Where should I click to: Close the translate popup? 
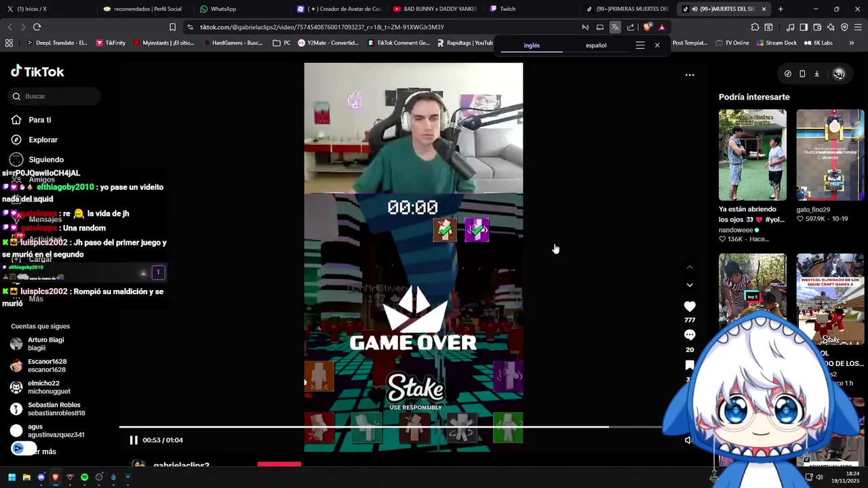[657, 45]
